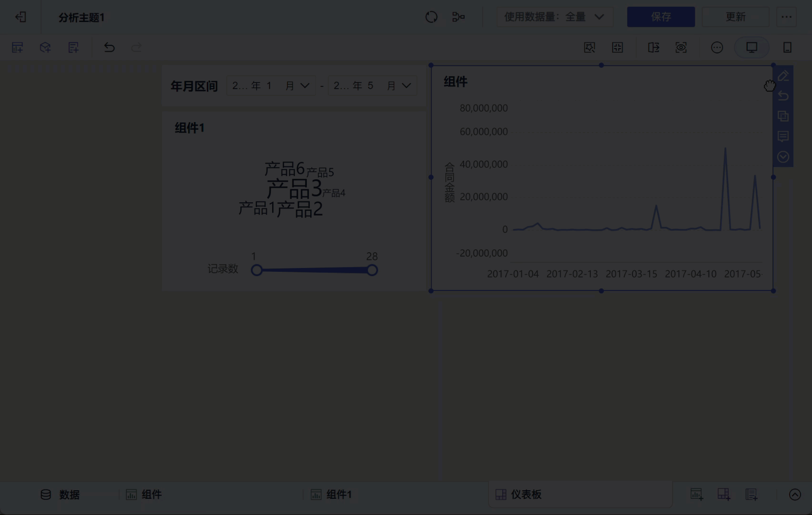Viewport: 812px width, 515px height.
Task: Click the refresh icon in the title bar
Action: [431, 17]
